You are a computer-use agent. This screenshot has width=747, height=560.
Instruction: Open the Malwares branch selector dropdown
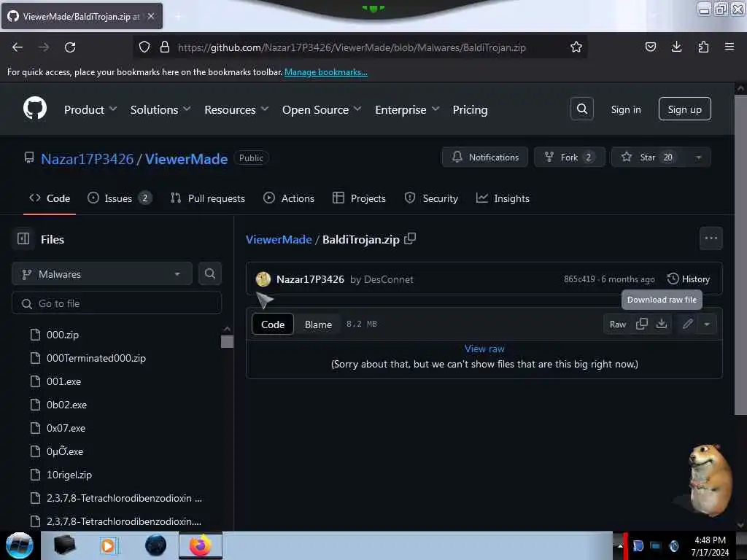[x=102, y=274]
